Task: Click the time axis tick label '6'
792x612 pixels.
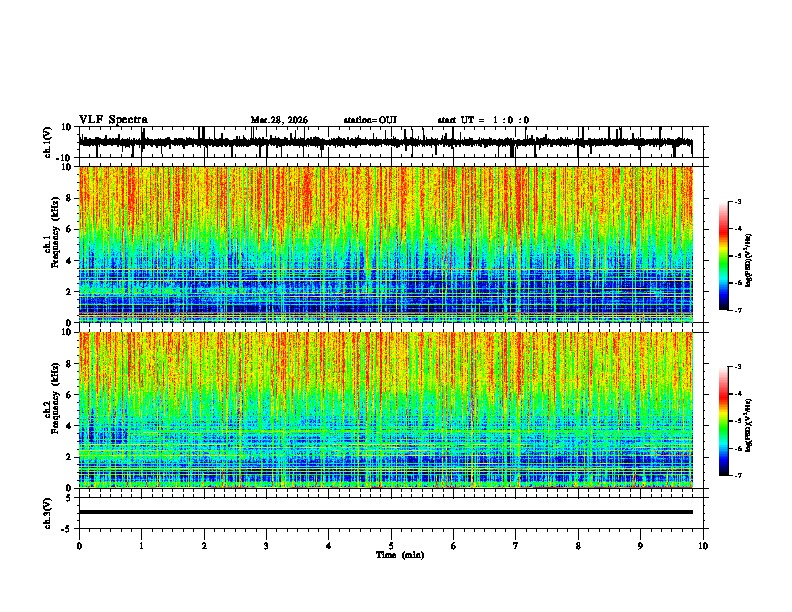Action: pos(453,546)
